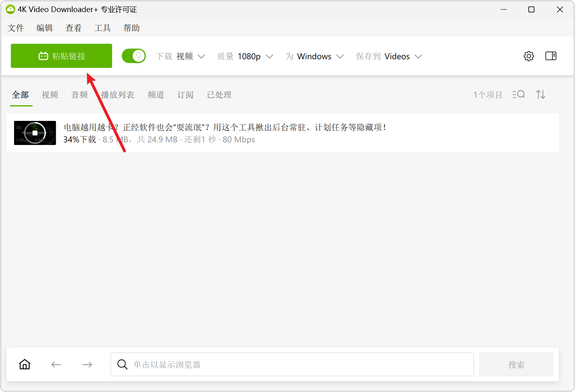Image resolution: width=575 pixels, height=392 pixels.
Task: Click the green 粘贴链接 paste link button
Action: coord(61,56)
